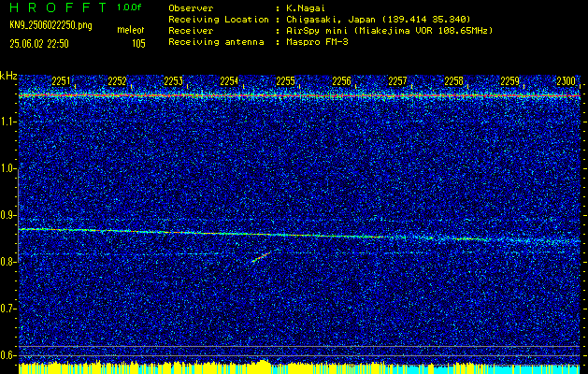Click the date stamp 25.06.02 22:50

point(39,44)
